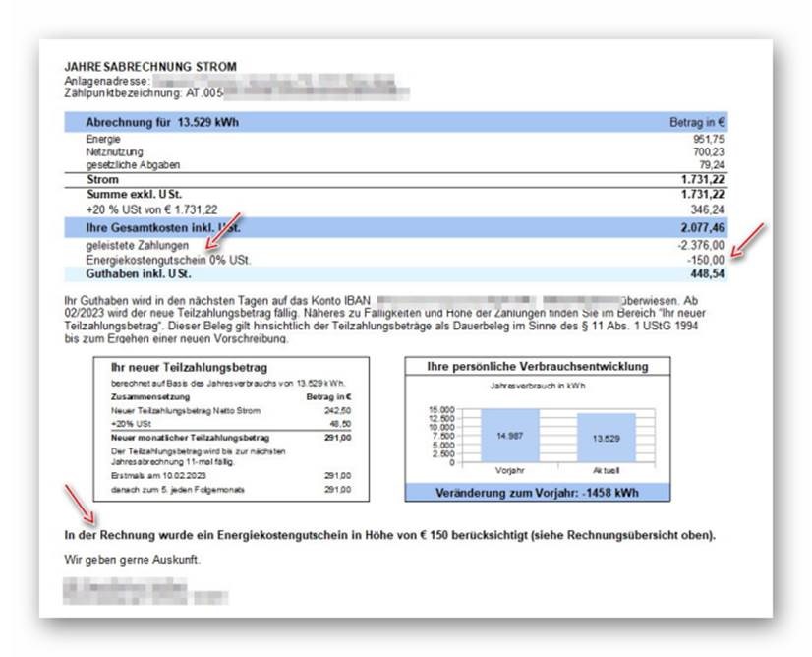Select the Netznutzung amount 700,23
The width and height of the screenshot is (812, 657).
tap(709, 151)
